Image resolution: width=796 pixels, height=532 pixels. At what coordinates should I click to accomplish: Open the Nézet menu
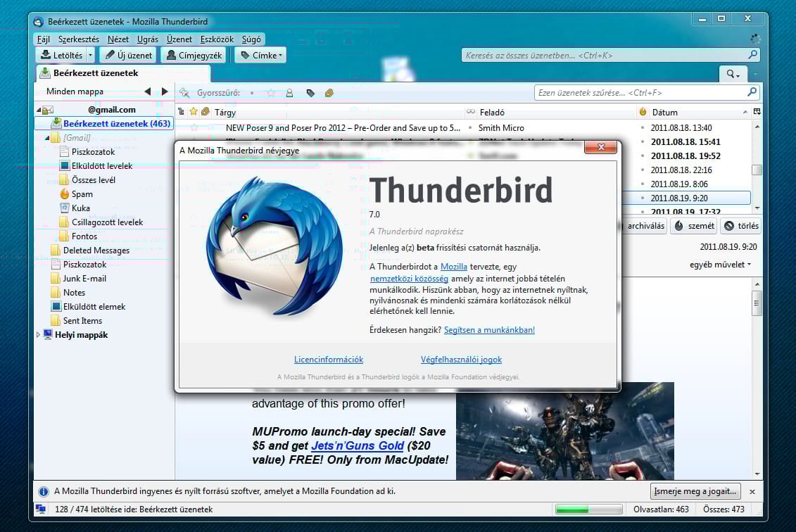[x=118, y=39]
